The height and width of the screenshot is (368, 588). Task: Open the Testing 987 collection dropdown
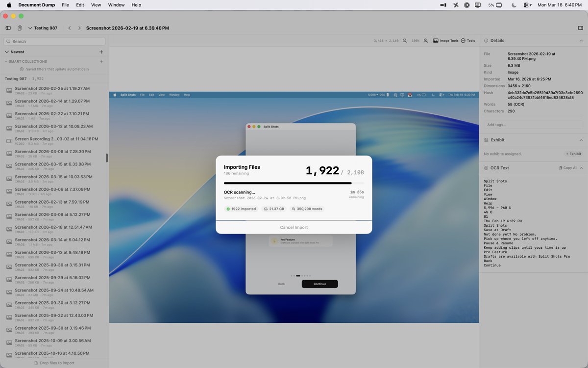(43, 28)
